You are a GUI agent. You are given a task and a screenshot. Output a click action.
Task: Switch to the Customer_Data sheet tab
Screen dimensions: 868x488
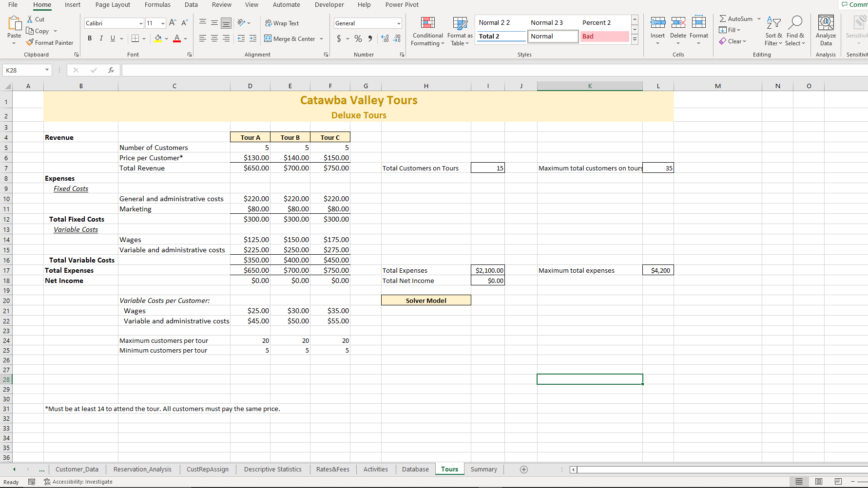point(77,469)
